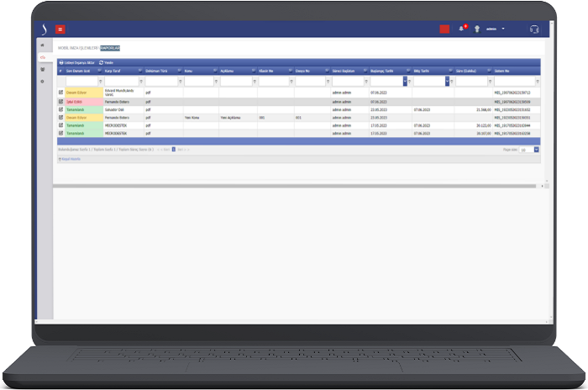Click the headset support icon
Image resolution: width=588 pixels, height=390 pixels.
tap(533, 29)
